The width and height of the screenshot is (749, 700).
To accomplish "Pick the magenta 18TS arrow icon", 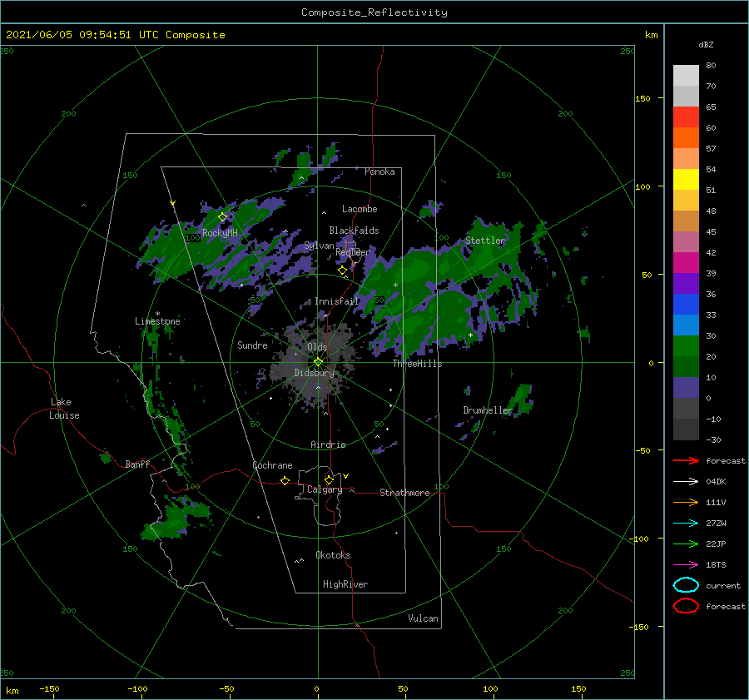I will coord(686,565).
